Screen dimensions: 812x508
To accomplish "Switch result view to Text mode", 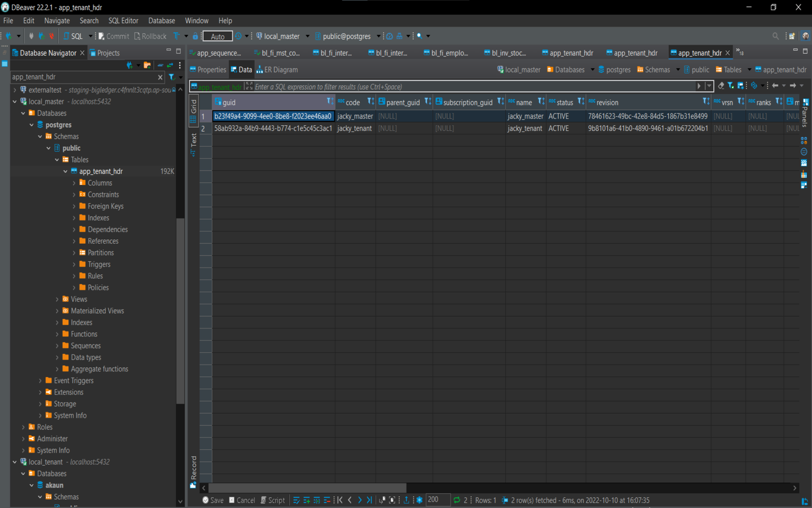I will point(193,144).
